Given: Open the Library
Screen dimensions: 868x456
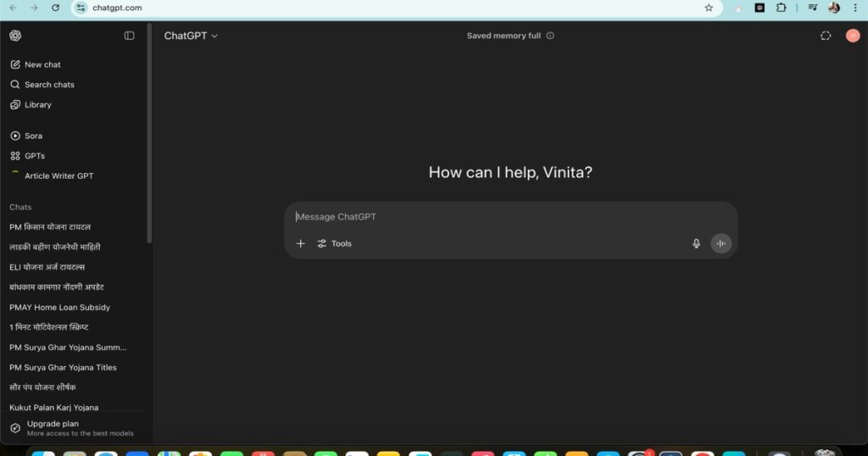Looking at the screenshot, I should [31, 104].
